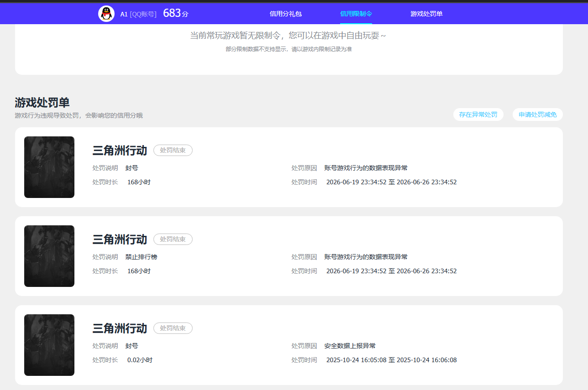Click 2026-06-19 time range in the 168小时 封号 card

click(x=392, y=182)
